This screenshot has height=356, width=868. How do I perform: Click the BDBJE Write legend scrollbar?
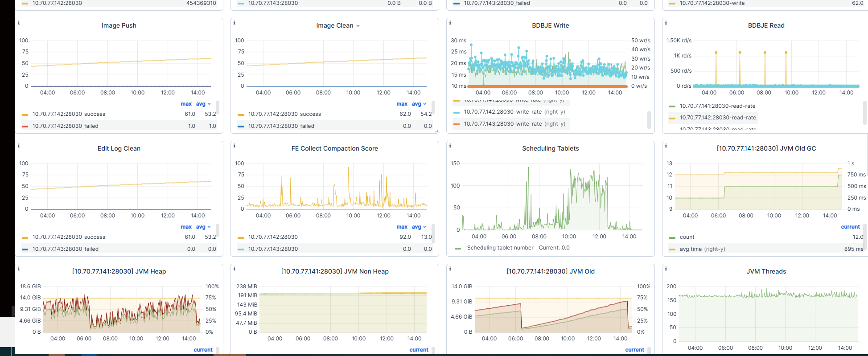click(x=649, y=119)
